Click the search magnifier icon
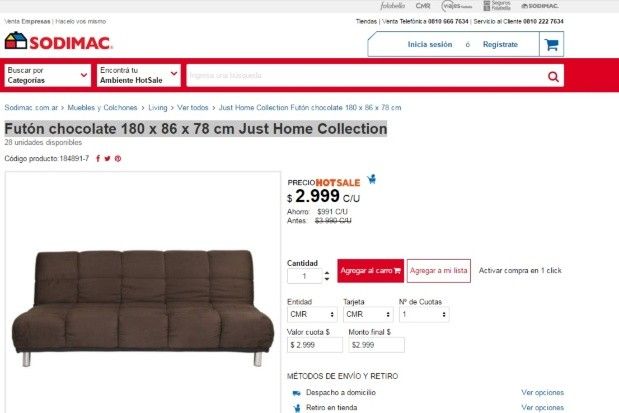The height and width of the screenshot is (413, 619). pyautogui.click(x=553, y=76)
